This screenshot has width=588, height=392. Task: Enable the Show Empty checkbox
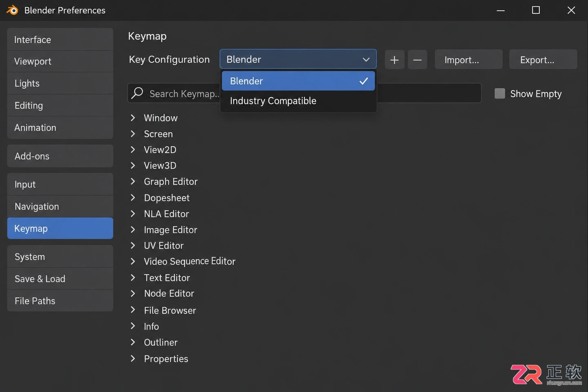pyautogui.click(x=500, y=94)
